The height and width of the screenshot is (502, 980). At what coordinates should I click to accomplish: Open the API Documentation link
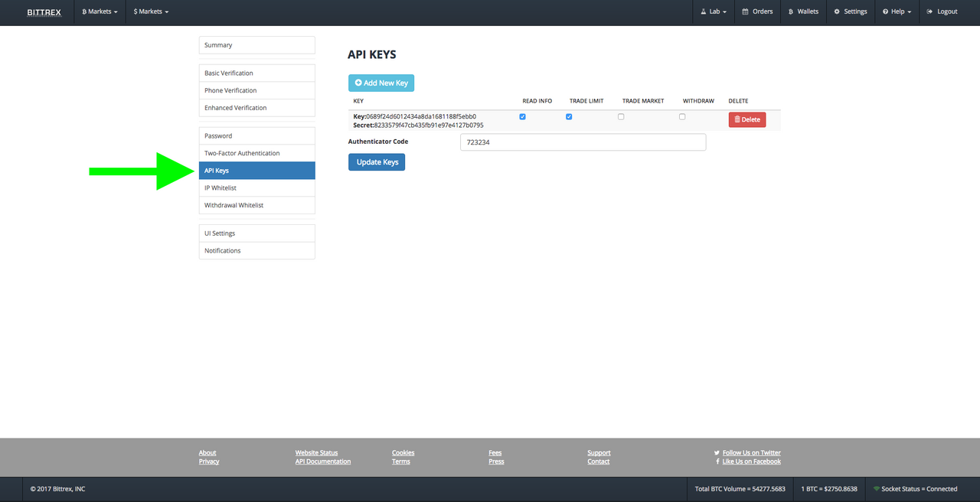pos(322,461)
